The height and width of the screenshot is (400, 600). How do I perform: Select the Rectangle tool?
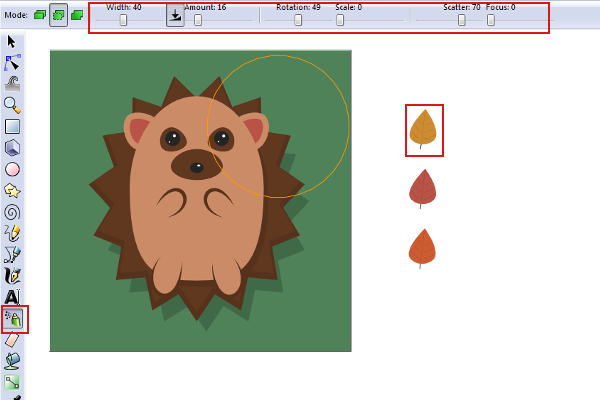pos(13,126)
